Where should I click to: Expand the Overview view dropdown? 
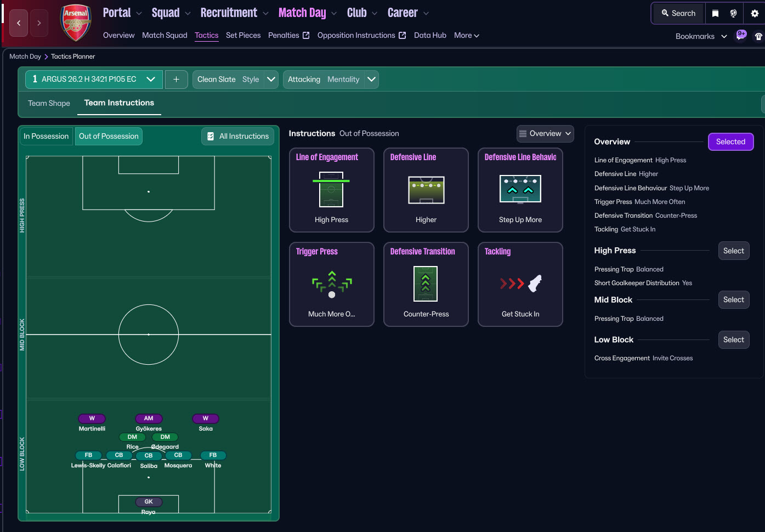[545, 133]
